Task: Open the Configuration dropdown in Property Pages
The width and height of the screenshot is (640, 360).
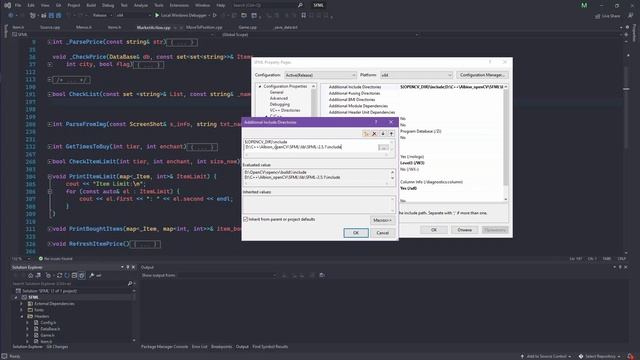Action: (320, 75)
